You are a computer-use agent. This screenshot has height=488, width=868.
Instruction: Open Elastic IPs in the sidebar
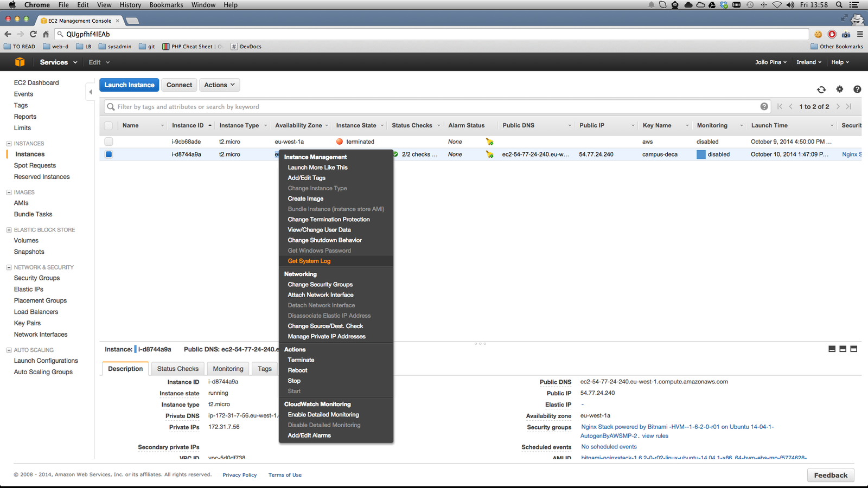[29, 290]
